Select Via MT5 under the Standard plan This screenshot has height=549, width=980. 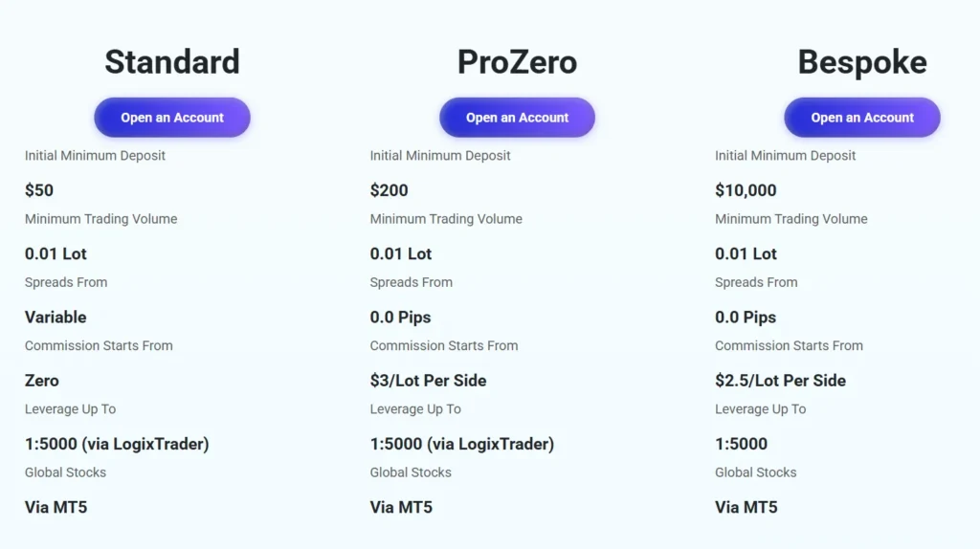coord(56,507)
